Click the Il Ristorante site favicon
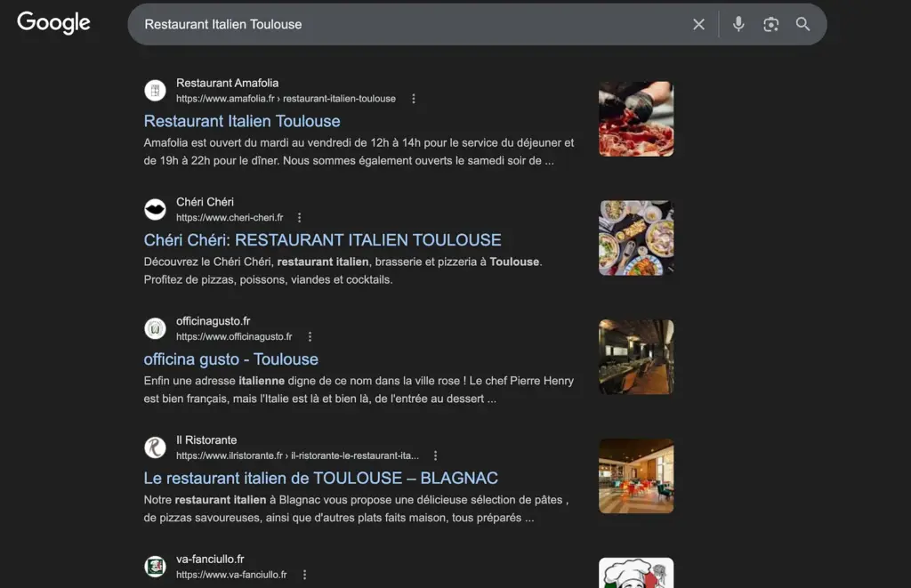Image resolution: width=911 pixels, height=588 pixels. pos(155,447)
